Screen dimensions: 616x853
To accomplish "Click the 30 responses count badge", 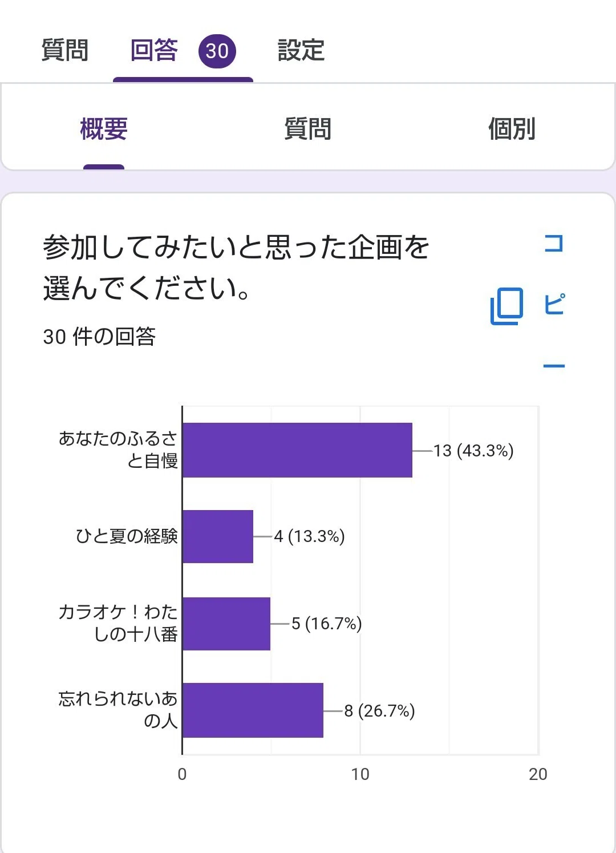I will tap(217, 51).
